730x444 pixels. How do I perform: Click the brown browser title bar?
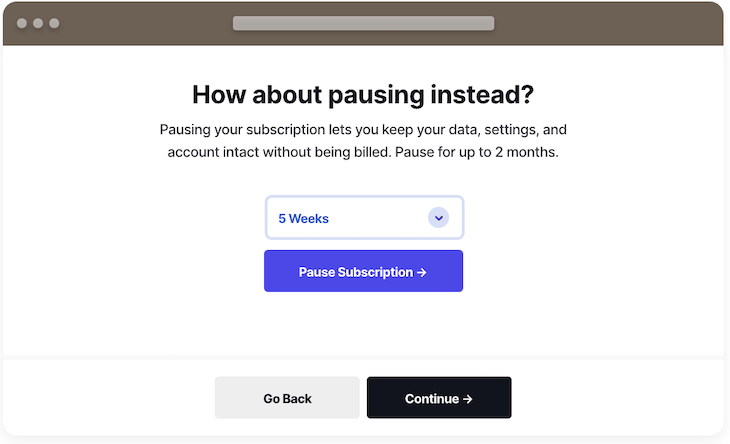[140, 23]
